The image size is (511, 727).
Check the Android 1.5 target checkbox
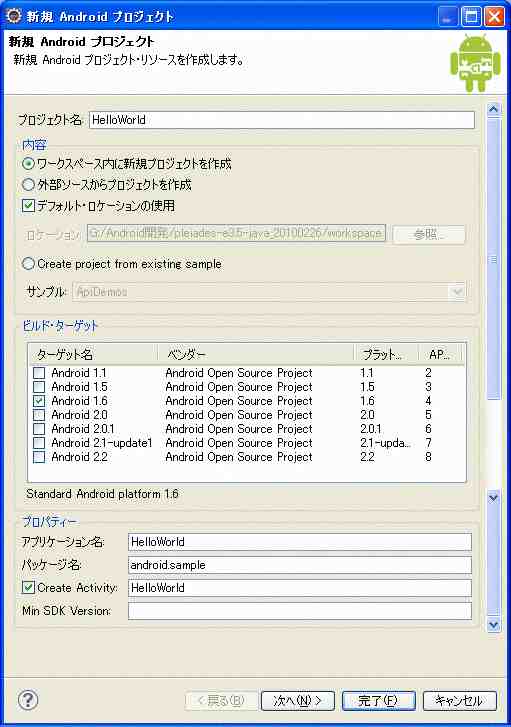click(39, 387)
